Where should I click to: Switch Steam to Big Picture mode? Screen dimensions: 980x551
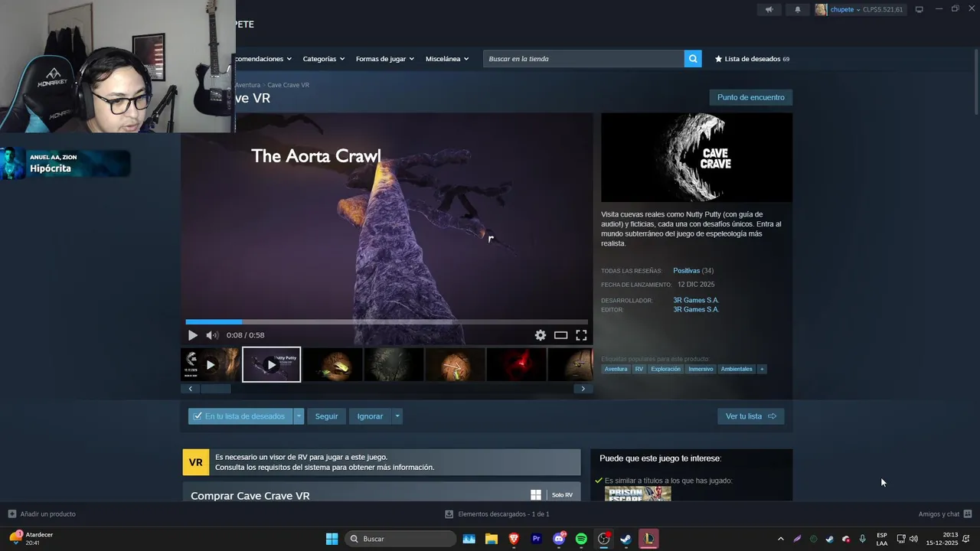point(919,9)
